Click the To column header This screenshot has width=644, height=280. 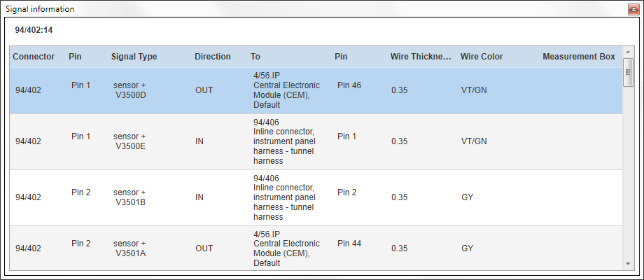(255, 57)
